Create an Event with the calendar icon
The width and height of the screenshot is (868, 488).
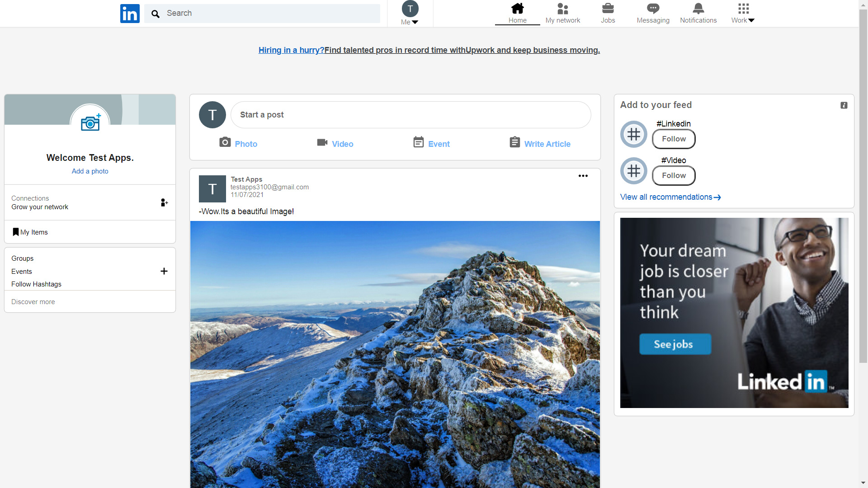(x=418, y=142)
